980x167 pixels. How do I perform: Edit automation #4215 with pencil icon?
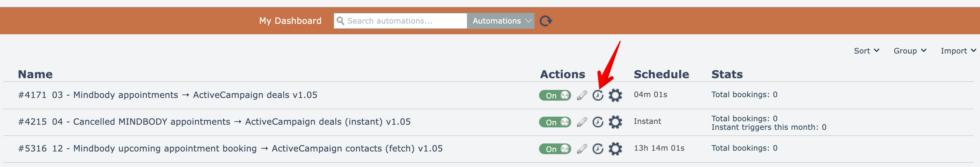click(582, 122)
